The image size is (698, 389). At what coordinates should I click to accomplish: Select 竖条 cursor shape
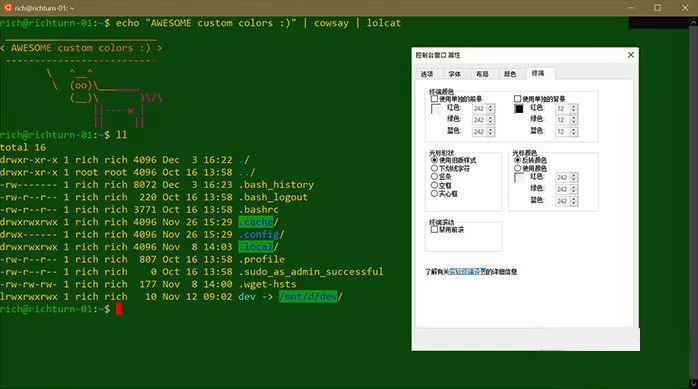(x=434, y=177)
